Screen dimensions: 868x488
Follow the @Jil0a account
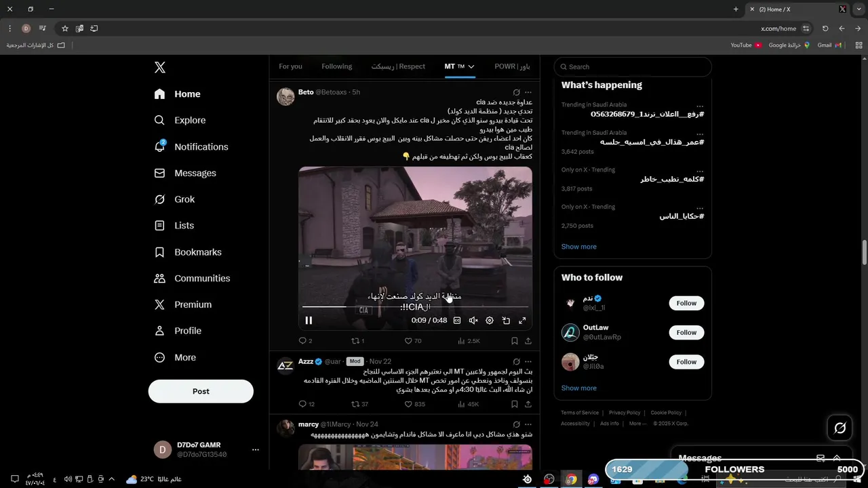click(x=686, y=362)
